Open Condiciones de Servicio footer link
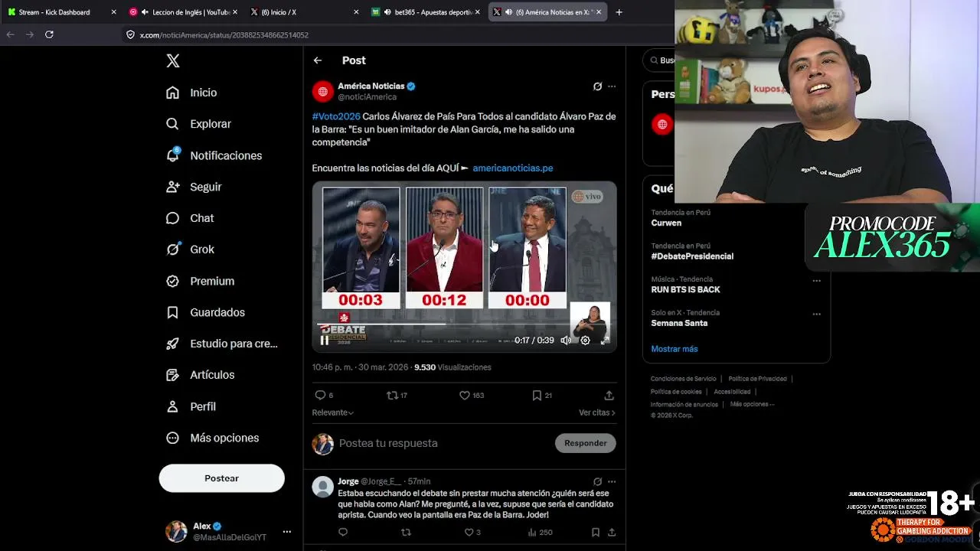 (x=683, y=379)
